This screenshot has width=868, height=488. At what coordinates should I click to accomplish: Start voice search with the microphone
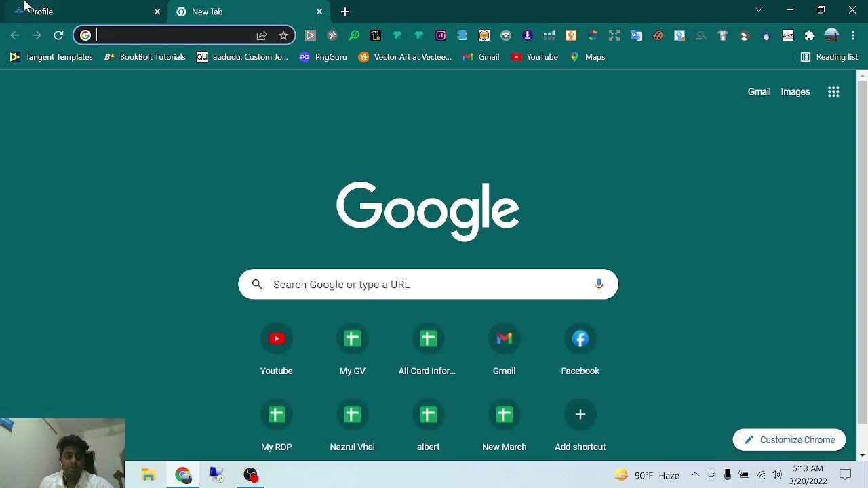(599, 285)
